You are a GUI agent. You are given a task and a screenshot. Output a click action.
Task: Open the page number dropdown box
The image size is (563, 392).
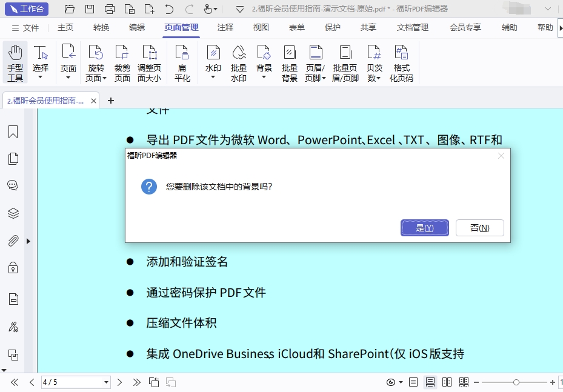(x=107, y=382)
